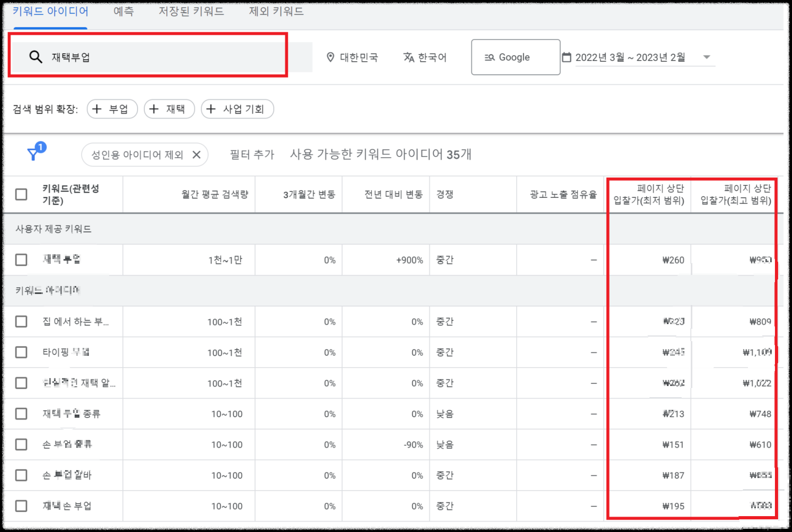Screen dimensions: 792x532
Task: Toggle the select-all keywords checkbox
Action: 21,194
